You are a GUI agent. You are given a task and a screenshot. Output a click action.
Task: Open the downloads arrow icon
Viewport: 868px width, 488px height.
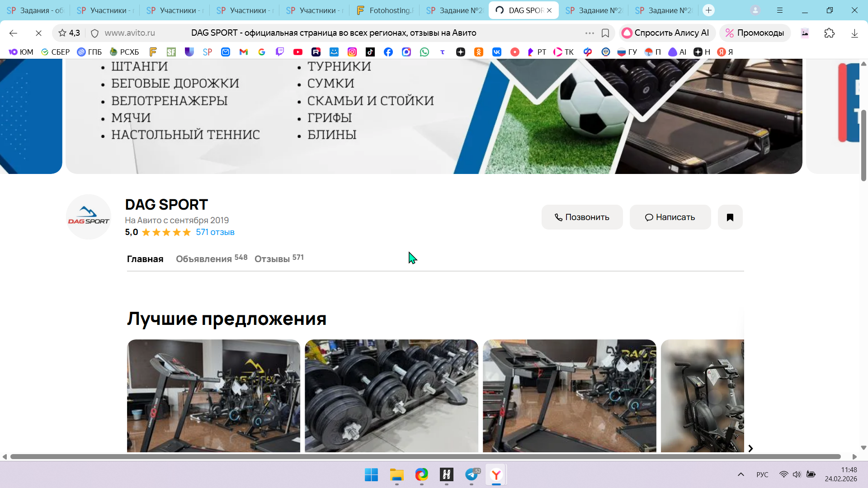[x=854, y=33]
